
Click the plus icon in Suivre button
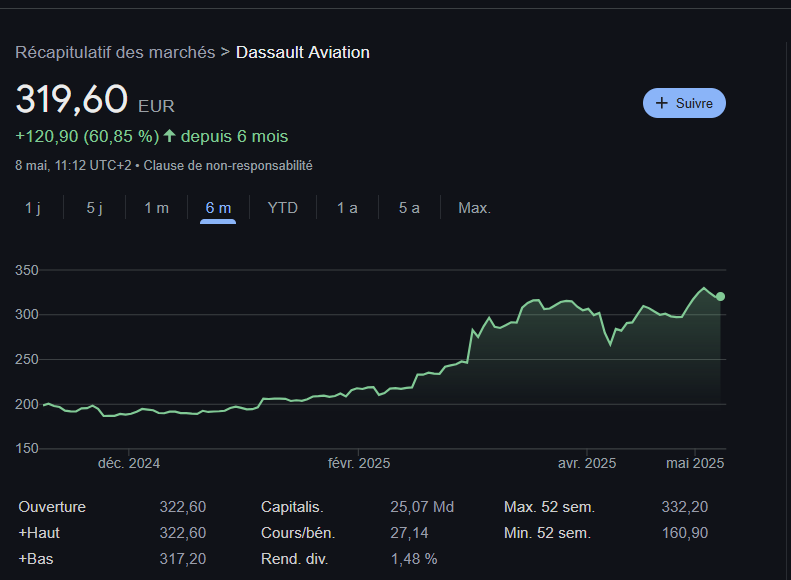tap(661, 103)
